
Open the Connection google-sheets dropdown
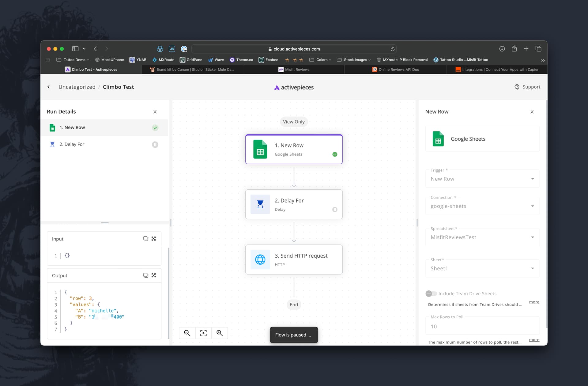(x=482, y=206)
